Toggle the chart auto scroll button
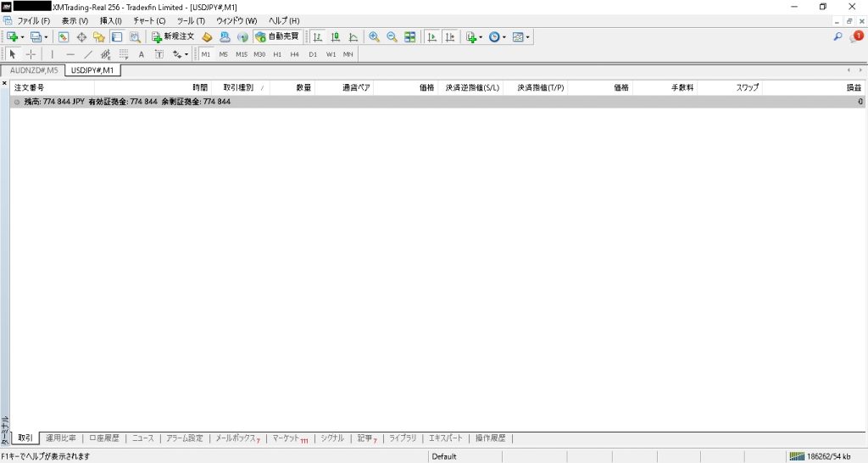The image size is (868, 463). click(x=431, y=37)
